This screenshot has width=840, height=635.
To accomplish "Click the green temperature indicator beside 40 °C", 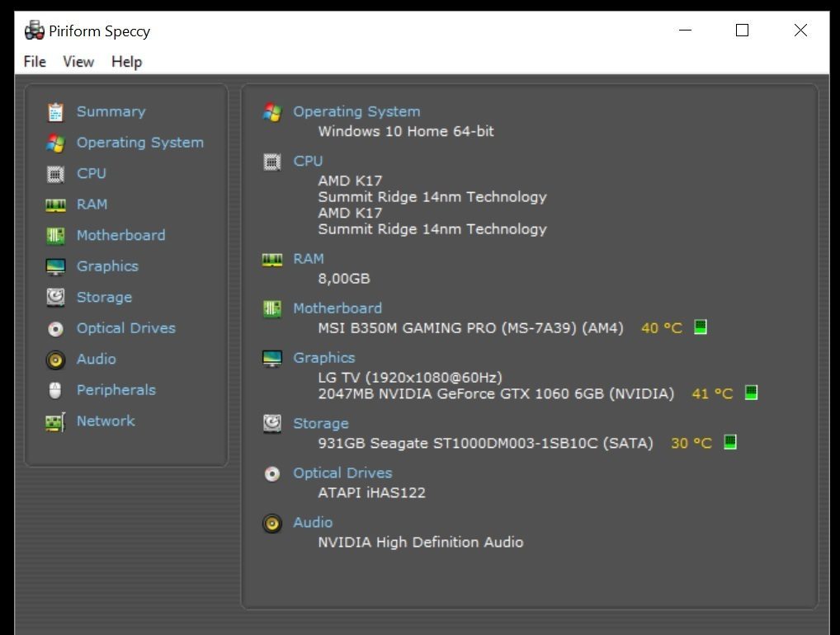I will tap(701, 327).
